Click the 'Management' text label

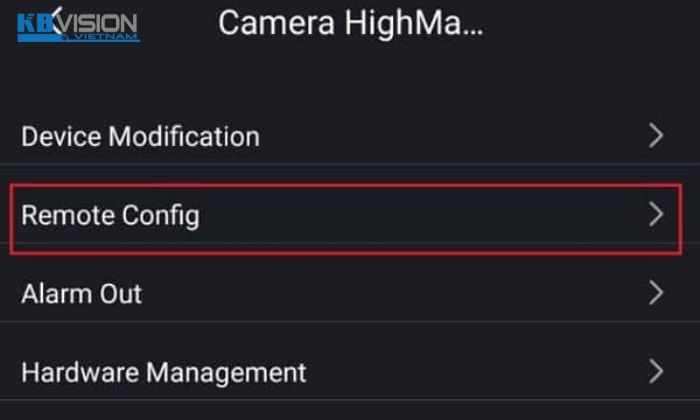227,373
